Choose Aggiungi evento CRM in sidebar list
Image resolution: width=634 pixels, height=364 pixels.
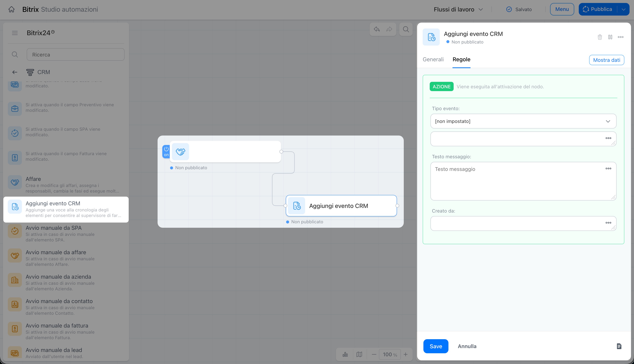coord(66,210)
